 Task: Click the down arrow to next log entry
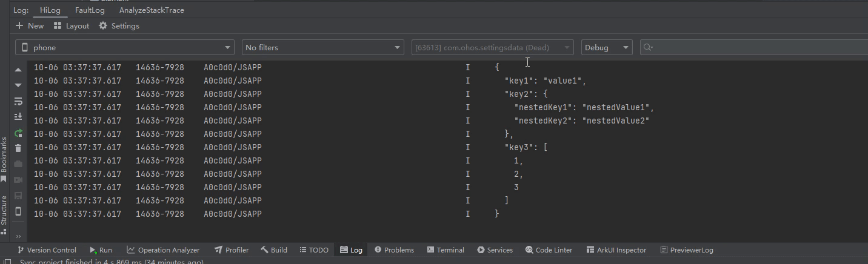tap(18, 85)
